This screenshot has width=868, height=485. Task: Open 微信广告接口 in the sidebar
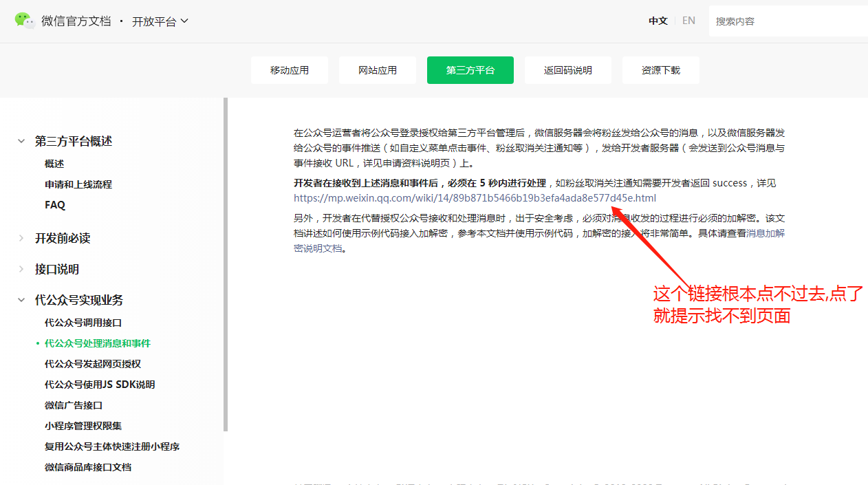point(74,405)
